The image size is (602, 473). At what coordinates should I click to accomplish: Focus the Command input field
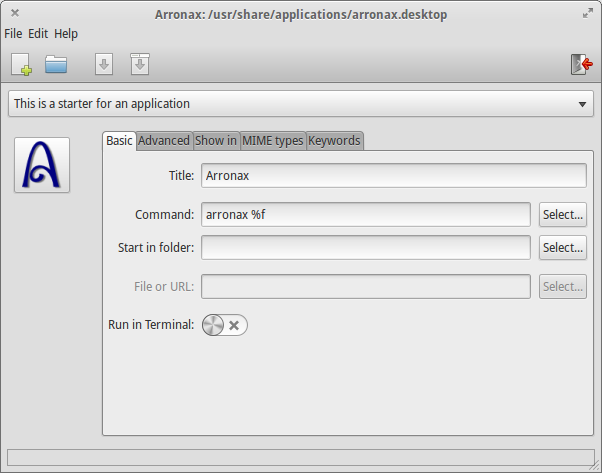[x=366, y=215]
